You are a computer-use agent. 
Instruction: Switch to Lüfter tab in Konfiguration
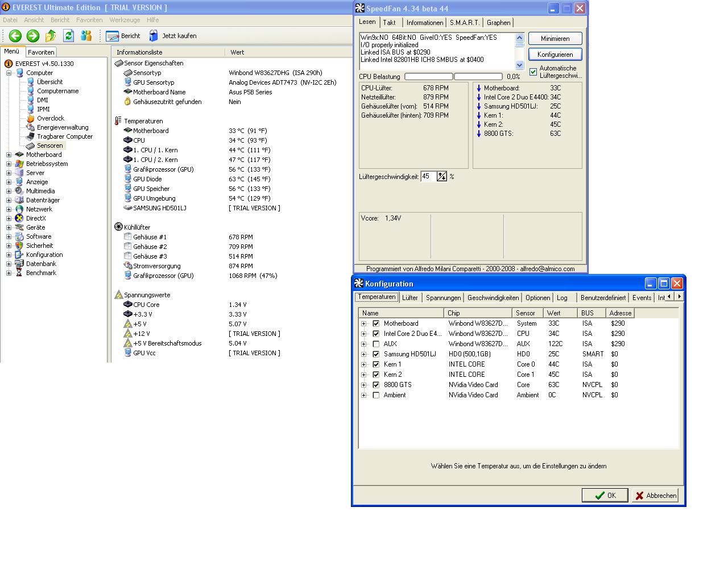[x=410, y=297]
